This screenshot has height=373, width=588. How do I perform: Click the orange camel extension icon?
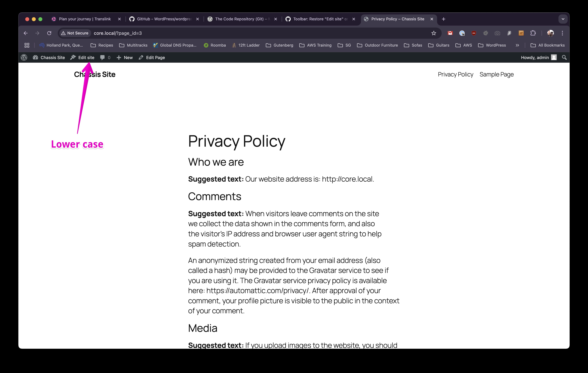[521, 33]
